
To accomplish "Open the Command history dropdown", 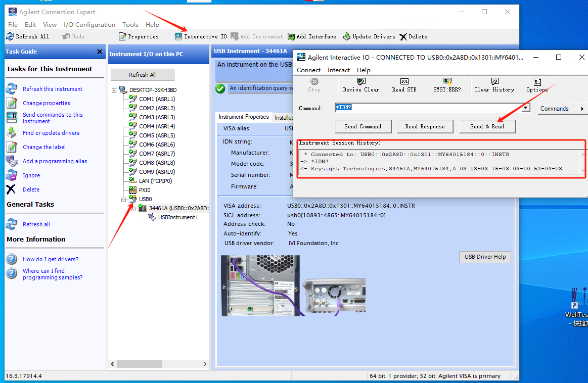I will (526, 108).
